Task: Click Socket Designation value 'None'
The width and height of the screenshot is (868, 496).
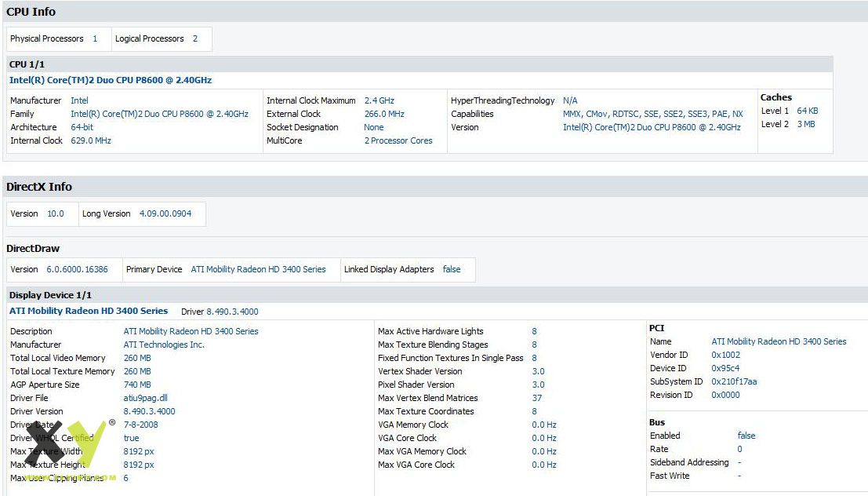Action: point(374,127)
